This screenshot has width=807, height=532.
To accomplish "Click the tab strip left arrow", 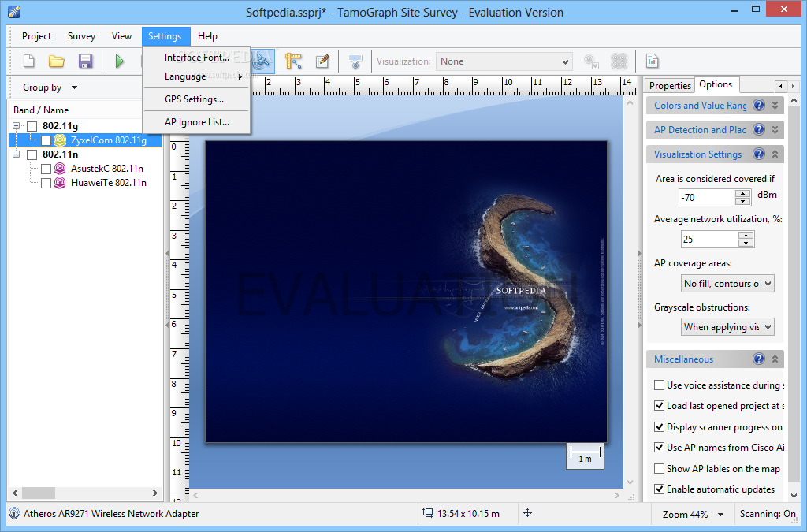I will [781, 86].
